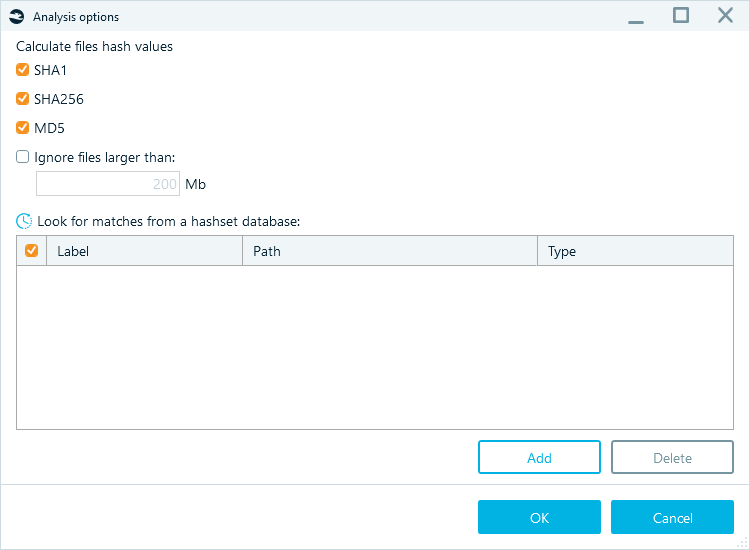Uncheck the SHA256 hash checkbox
This screenshot has width=750, height=550.
[x=22, y=99]
